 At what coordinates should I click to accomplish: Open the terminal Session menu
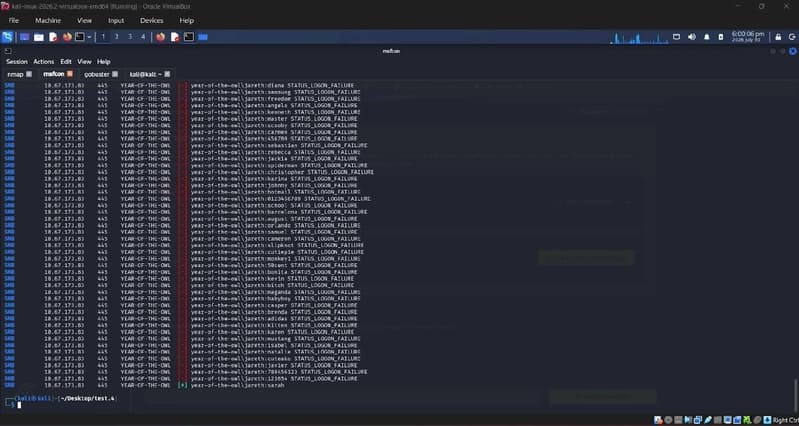click(x=17, y=62)
